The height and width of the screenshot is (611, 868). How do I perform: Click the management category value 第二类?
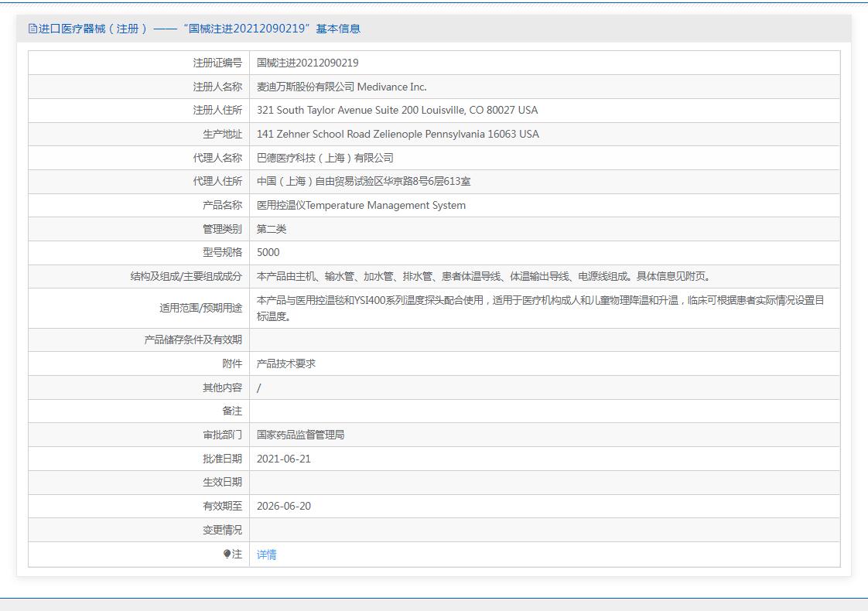(272, 229)
